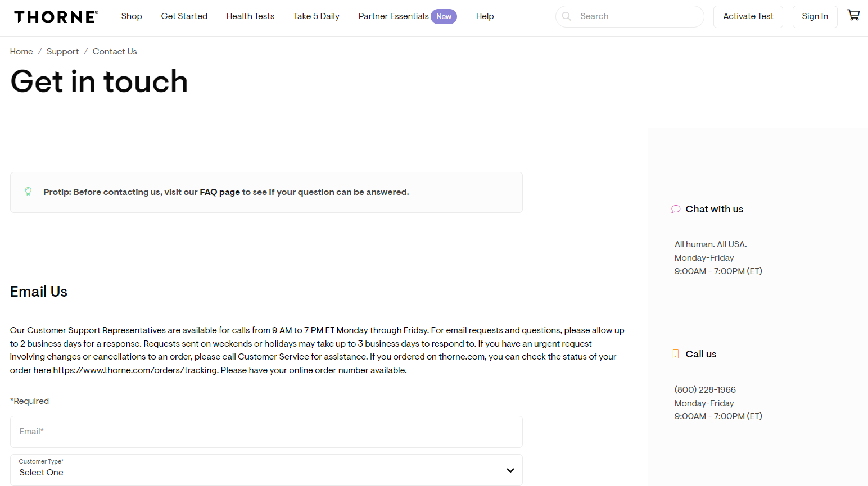The height and width of the screenshot is (486, 868).
Task: Open the Help menu
Action: pyautogui.click(x=485, y=16)
